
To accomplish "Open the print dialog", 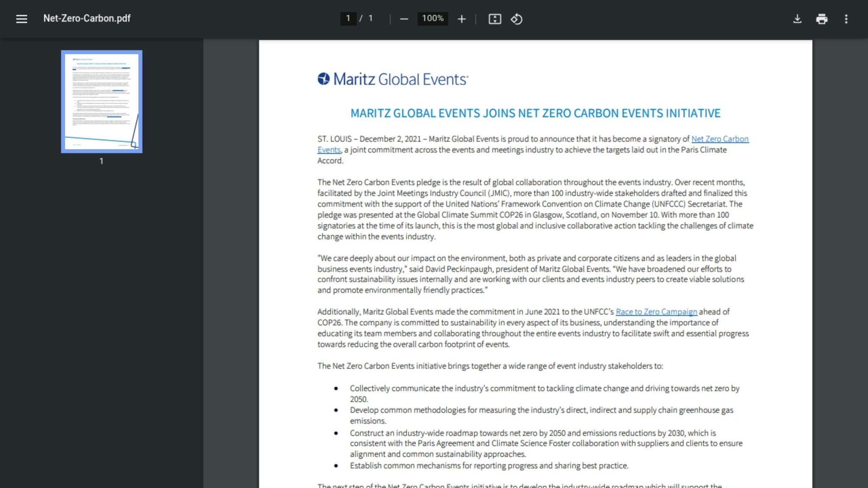I will 822,19.
